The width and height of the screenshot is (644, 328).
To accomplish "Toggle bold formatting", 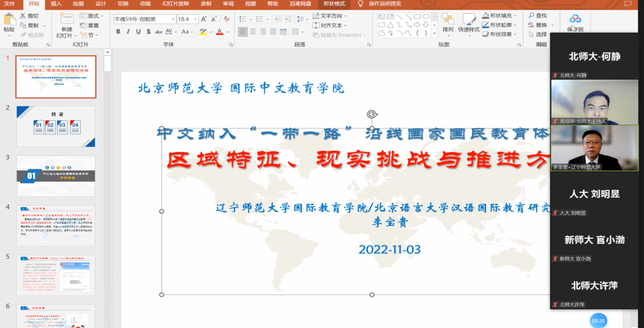I will (118, 32).
